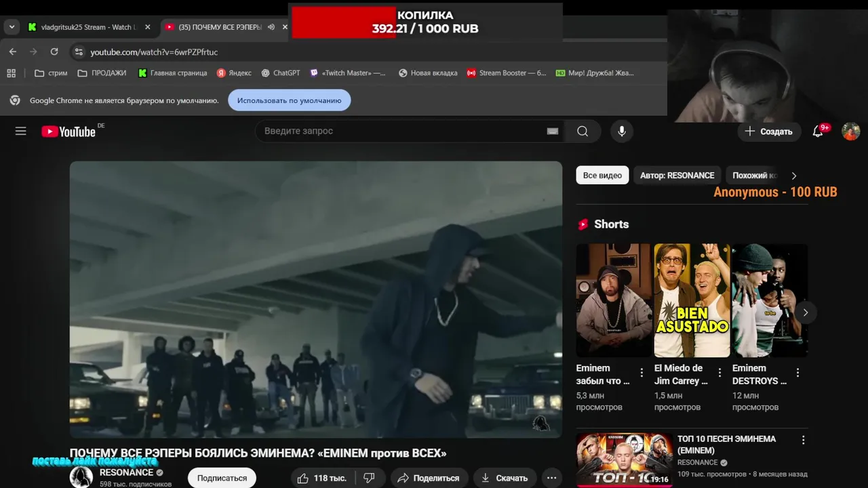
Task: Click the 'ТОП 10 ПЕСЕН ЭМИНЕМА (EMINEM)' title
Action: pyautogui.click(x=726, y=445)
